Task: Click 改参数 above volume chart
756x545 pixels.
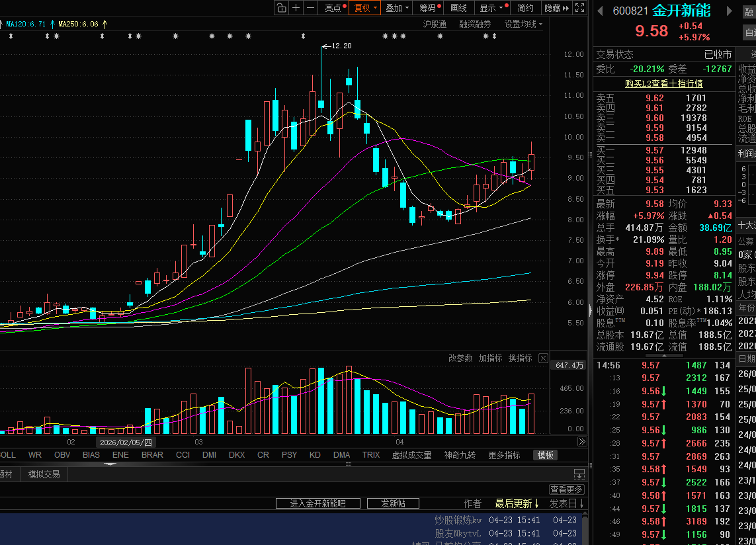Action: (460, 358)
